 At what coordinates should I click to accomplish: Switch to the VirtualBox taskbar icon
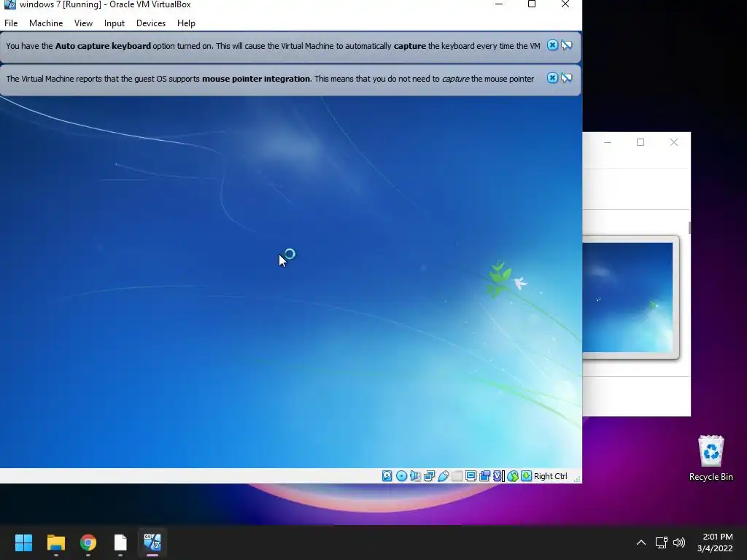point(152,542)
